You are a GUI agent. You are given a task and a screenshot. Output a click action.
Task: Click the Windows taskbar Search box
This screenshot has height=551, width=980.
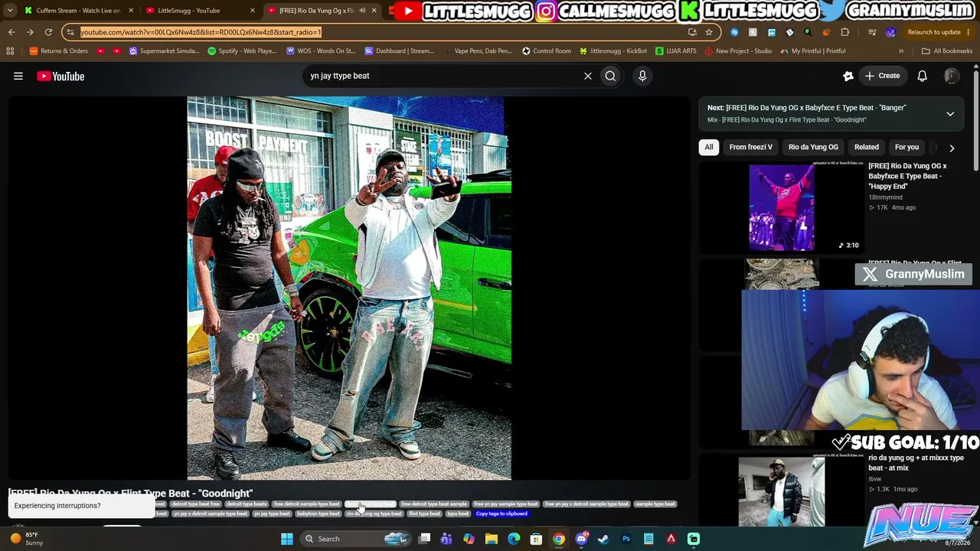(355, 539)
